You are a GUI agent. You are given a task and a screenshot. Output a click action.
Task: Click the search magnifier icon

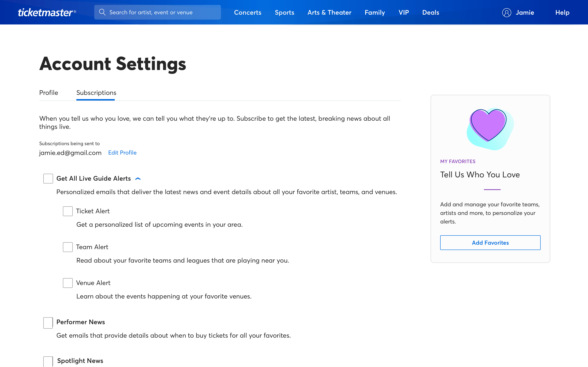(102, 12)
